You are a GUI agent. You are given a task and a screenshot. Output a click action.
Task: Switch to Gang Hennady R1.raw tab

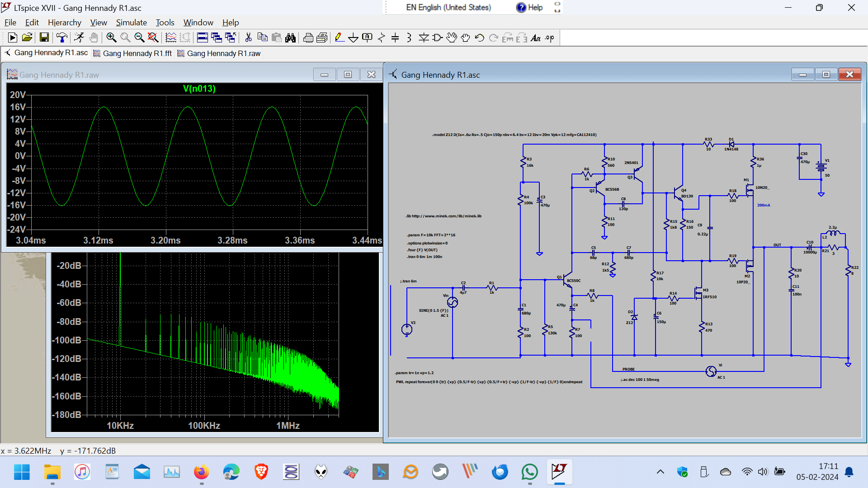pyautogui.click(x=219, y=53)
